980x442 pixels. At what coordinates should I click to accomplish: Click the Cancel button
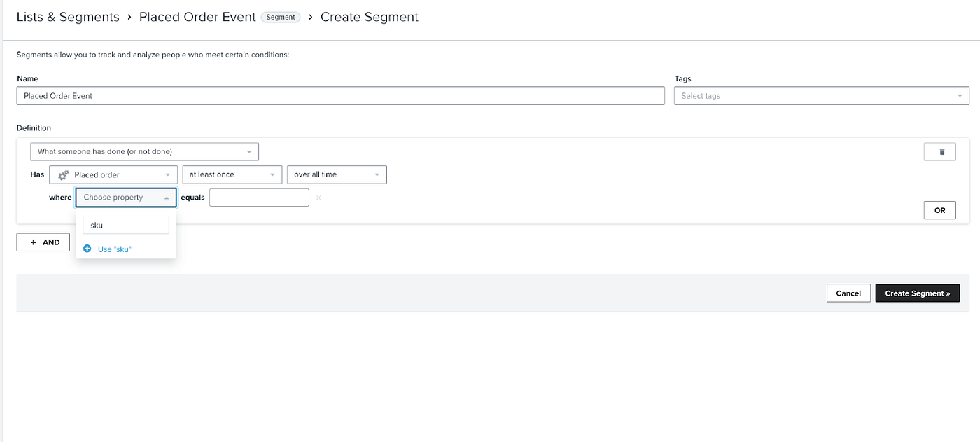click(848, 293)
